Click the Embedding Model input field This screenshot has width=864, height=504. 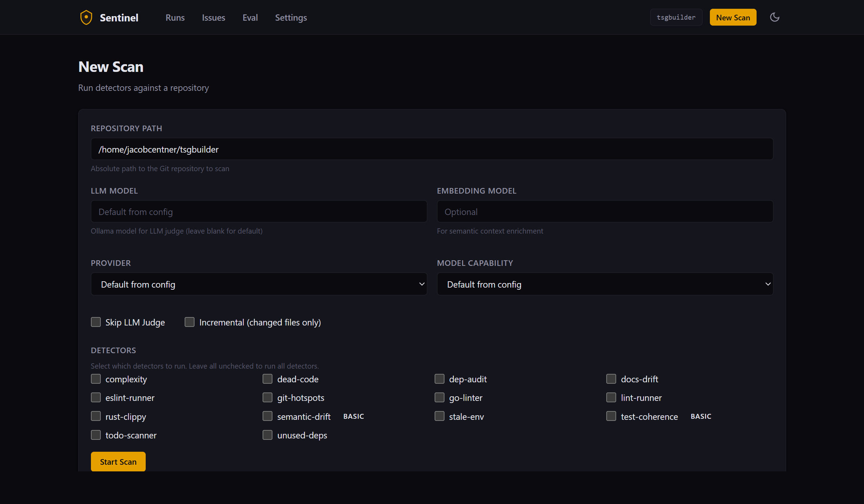605,211
